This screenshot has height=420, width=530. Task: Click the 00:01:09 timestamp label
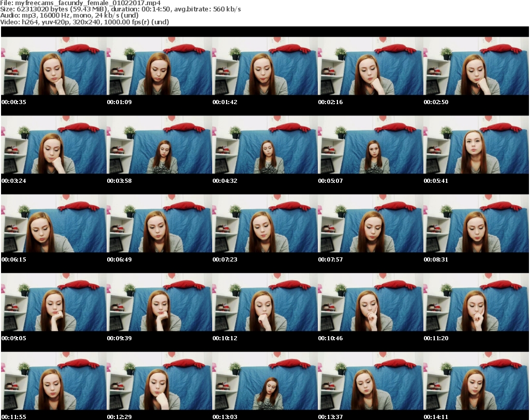coord(120,102)
